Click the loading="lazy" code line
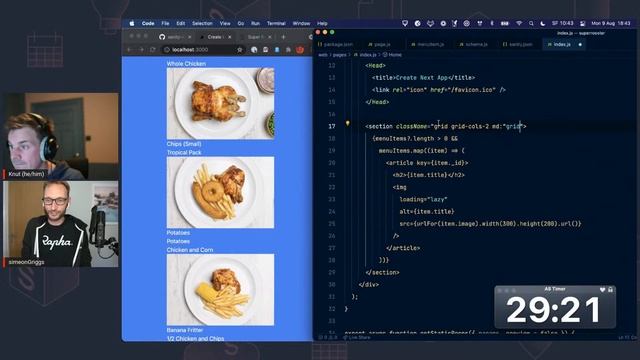The width and height of the screenshot is (640, 360). pyautogui.click(x=423, y=200)
